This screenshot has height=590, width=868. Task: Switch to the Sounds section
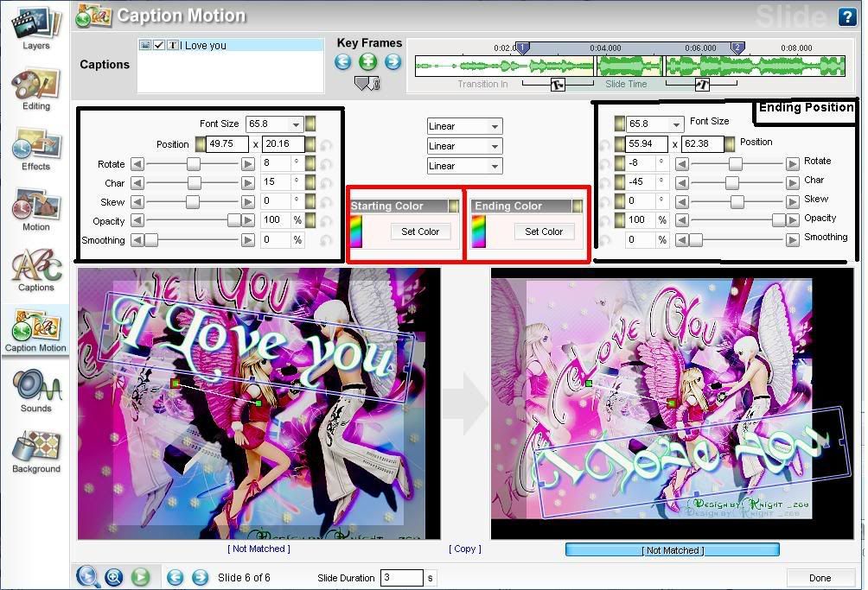tap(36, 391)
